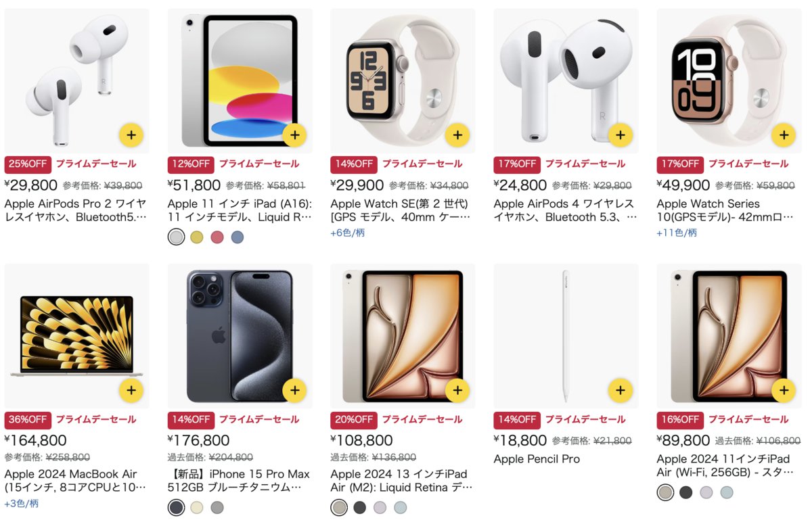Add AirPods Pro 2 with yellow plus button

click(x=131, y=135)
